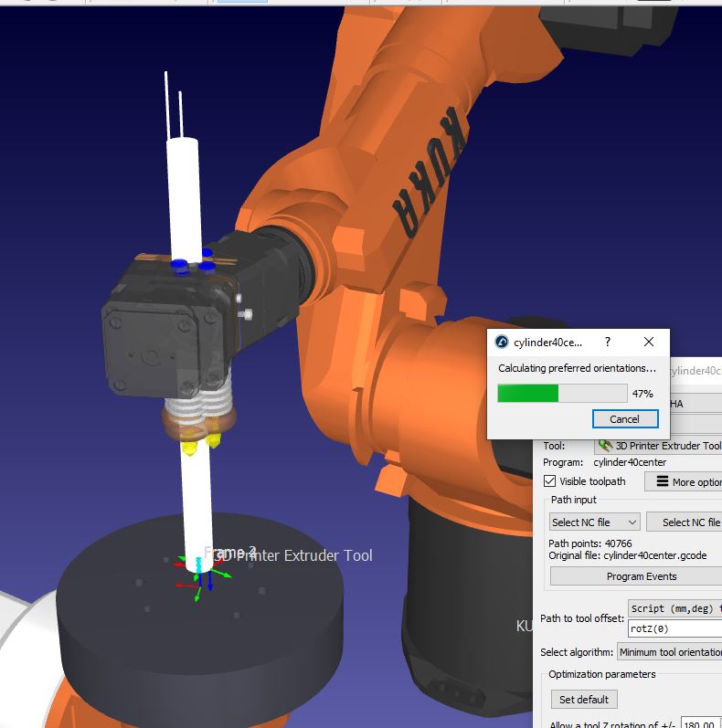Open the Minimum tool orientation algorithm dropdown
The image size is (722, 728).
pos(670,652)
